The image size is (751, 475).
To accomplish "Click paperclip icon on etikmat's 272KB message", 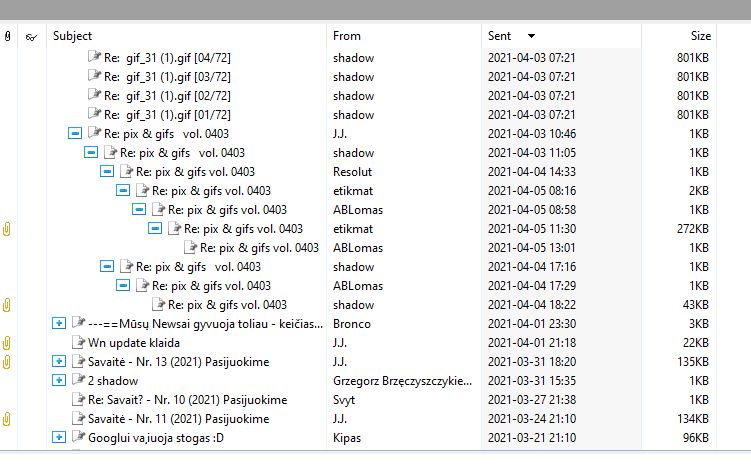I will [x=8, y=229].
